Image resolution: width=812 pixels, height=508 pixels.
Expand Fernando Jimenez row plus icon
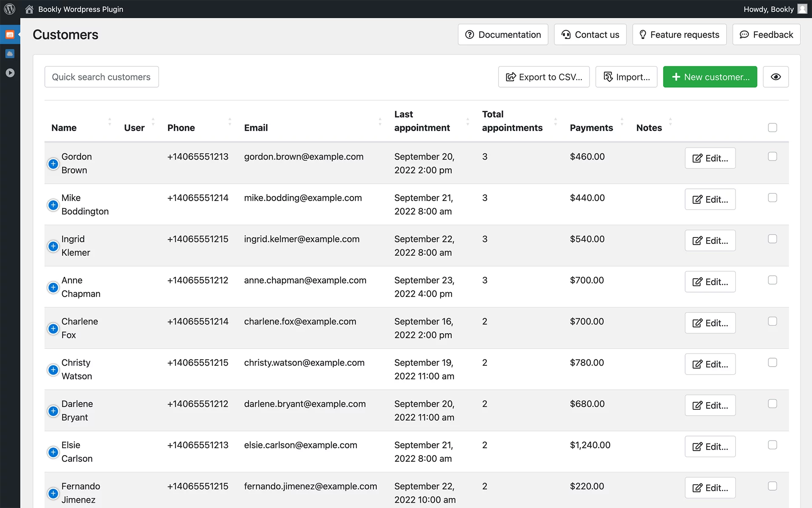(53, 493)
